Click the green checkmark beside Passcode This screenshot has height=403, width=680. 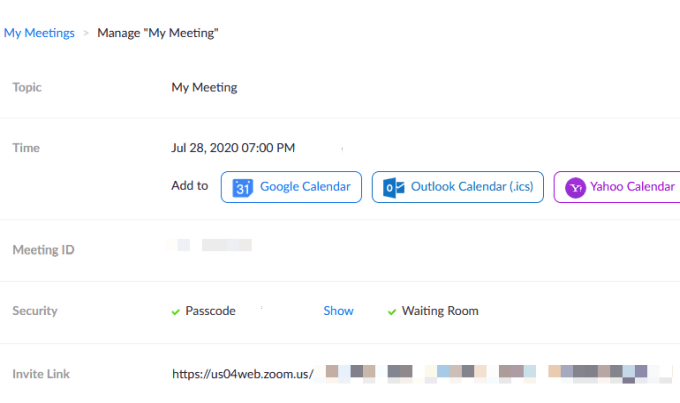(x=176, y=311)
